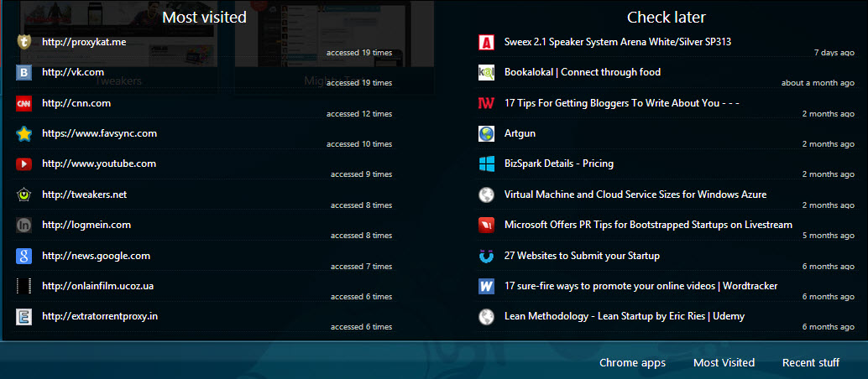Click the Google News favicon
This screenshot has width=868, height=379.
pos(24,257)
